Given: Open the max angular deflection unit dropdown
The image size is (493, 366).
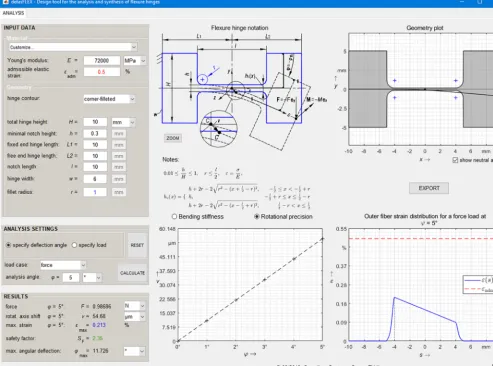Looking at the screenshot, I should point(135,351).
